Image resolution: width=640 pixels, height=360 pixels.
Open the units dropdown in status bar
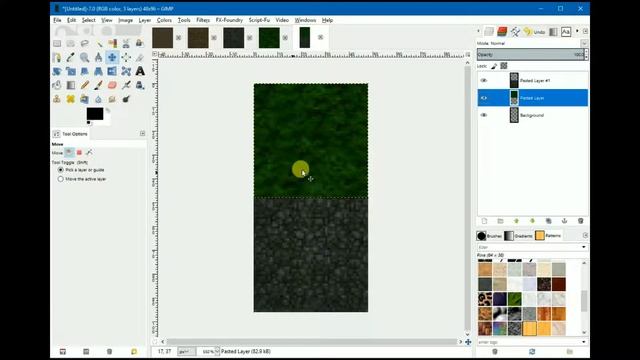[x=187, y=351]
